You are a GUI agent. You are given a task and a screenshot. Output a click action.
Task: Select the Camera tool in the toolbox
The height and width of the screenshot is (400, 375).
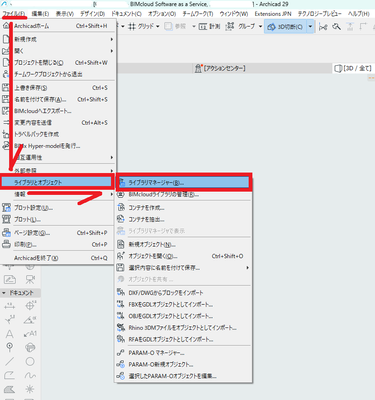click(x=30, y=279)
